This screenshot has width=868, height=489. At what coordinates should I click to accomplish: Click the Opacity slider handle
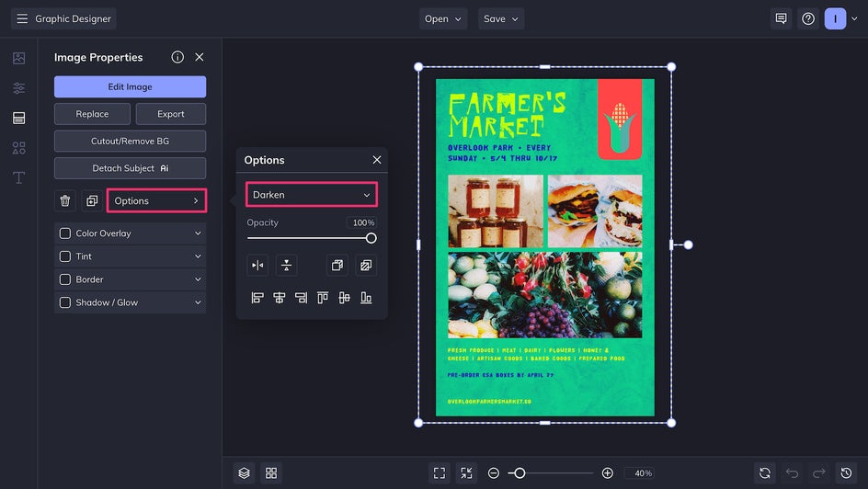point(371,238)
